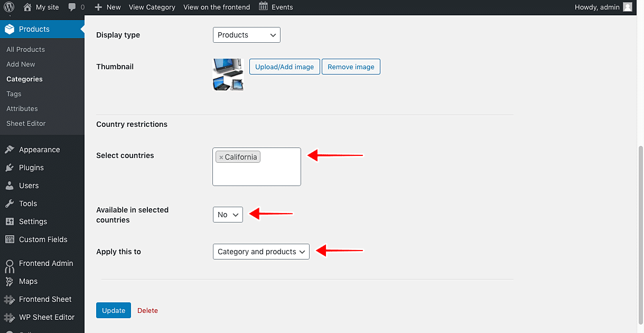Click the Events calendar icon
The width and height of the screenshot is (644, 333).
(263, 6)
